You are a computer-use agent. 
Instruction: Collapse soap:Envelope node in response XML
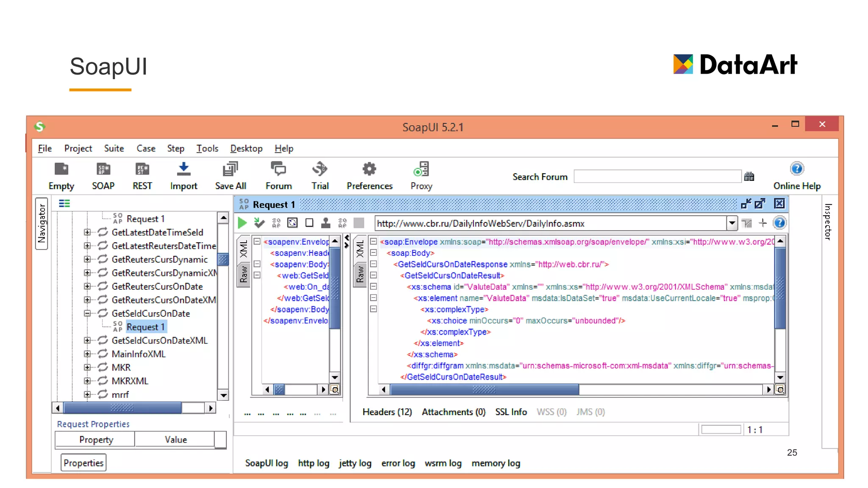pos(373,241)
